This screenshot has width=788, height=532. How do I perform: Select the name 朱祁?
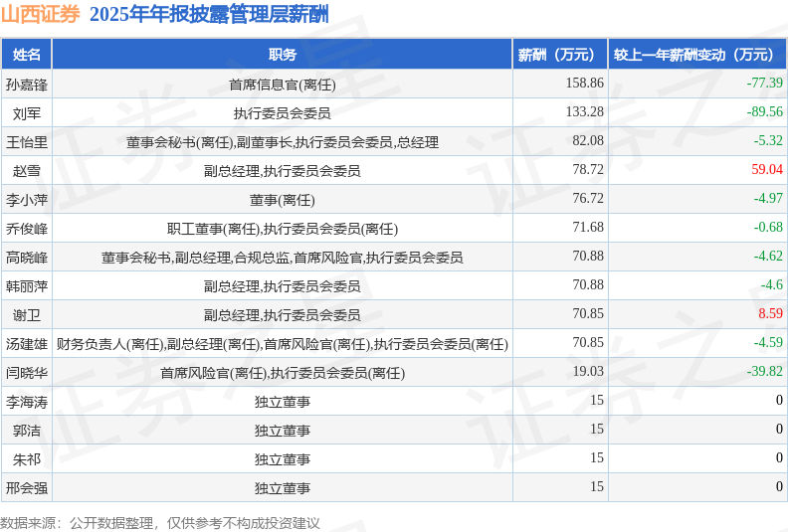pyautogui.click(x=27, y=459)
